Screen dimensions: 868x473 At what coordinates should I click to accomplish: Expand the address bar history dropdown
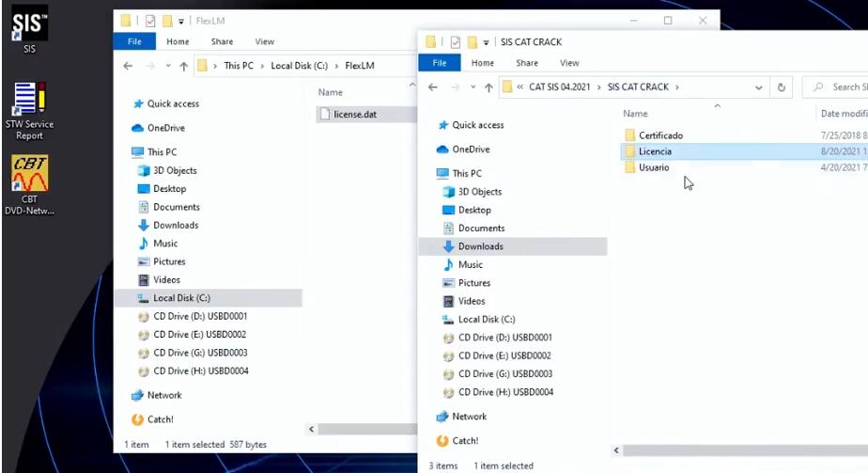[758, 87]
